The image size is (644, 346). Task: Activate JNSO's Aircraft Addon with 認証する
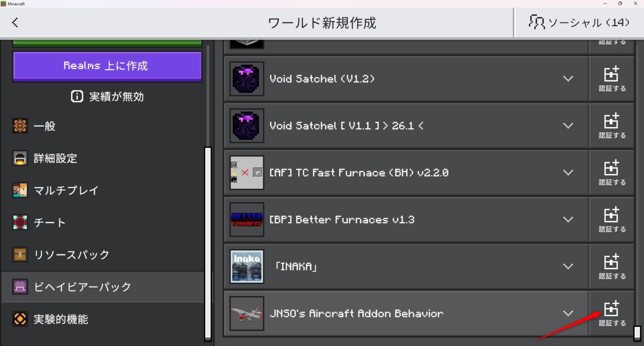612,313
